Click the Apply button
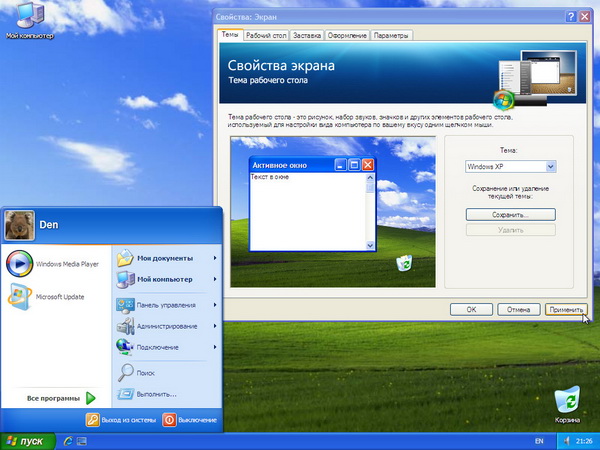Image resolution: width=600 pixels, height=450 pixels. tap(566, 309)
